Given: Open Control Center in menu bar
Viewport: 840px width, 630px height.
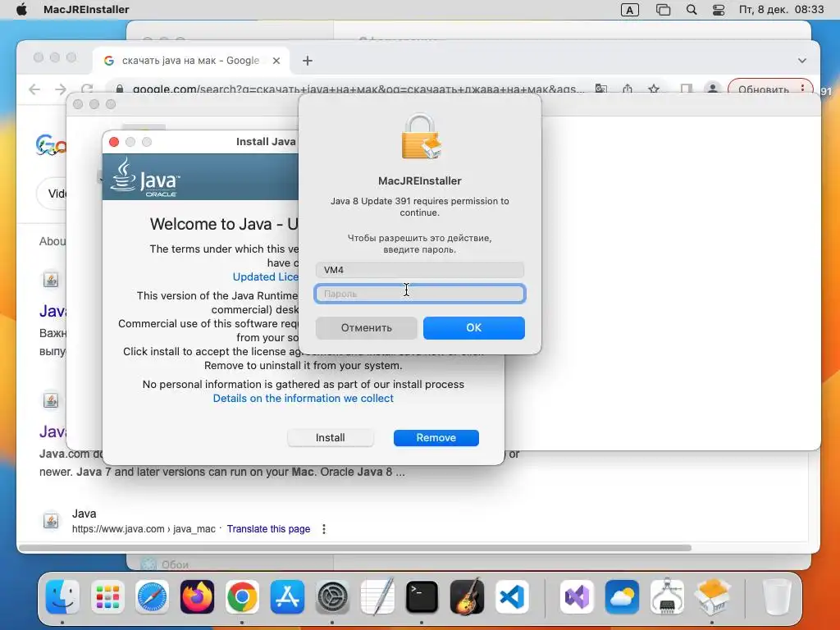Looking at the screenshot, I should (x=719, y=10).
